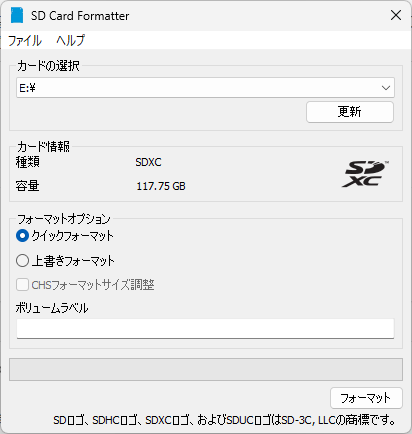Click the 容量 label in card info
The width and height of the screenshot is (412, 434).
[28, 186]
